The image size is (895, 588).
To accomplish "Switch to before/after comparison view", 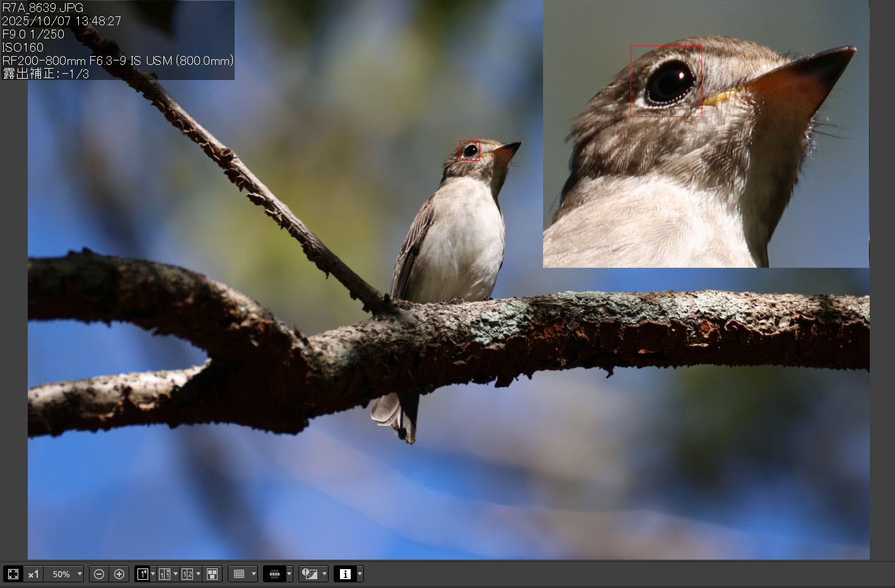I will click(x=164, y=574).
